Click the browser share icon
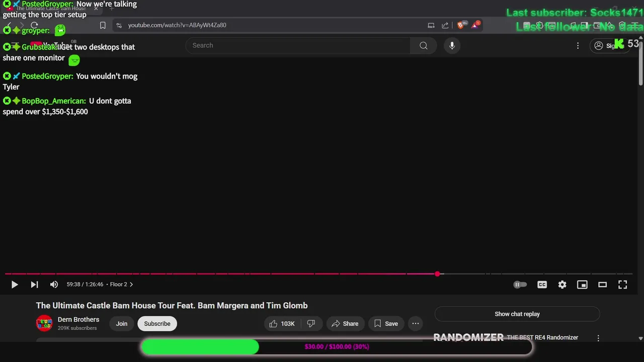 click(445, 25)
